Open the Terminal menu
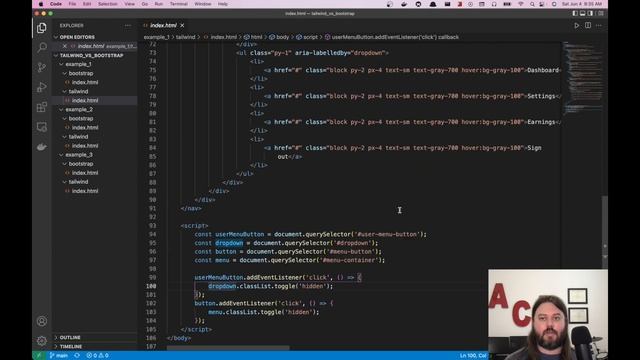Screen dimensions: 640x360 [179, 4]
